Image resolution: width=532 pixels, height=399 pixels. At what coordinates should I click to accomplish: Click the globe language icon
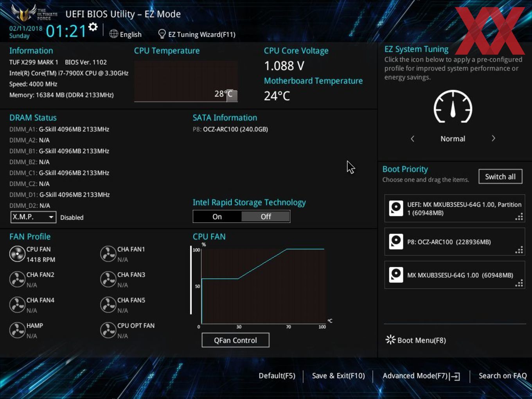pyautogui.click(x=113, y=34)
